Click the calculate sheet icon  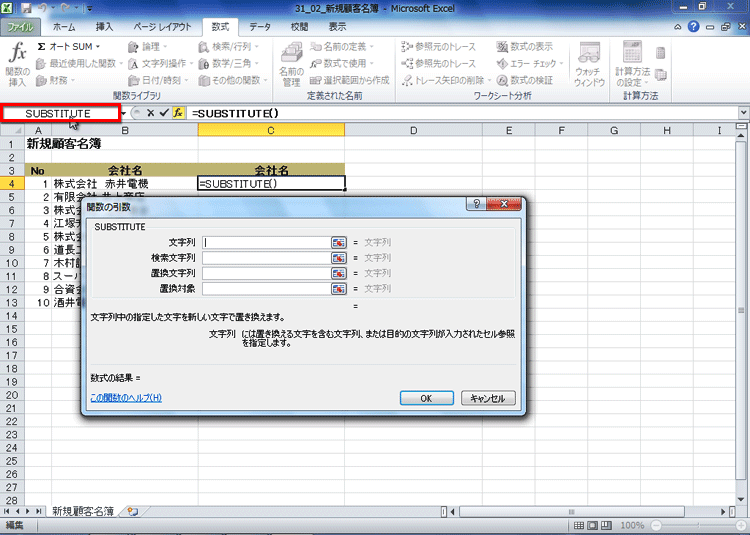click(661, 75)
